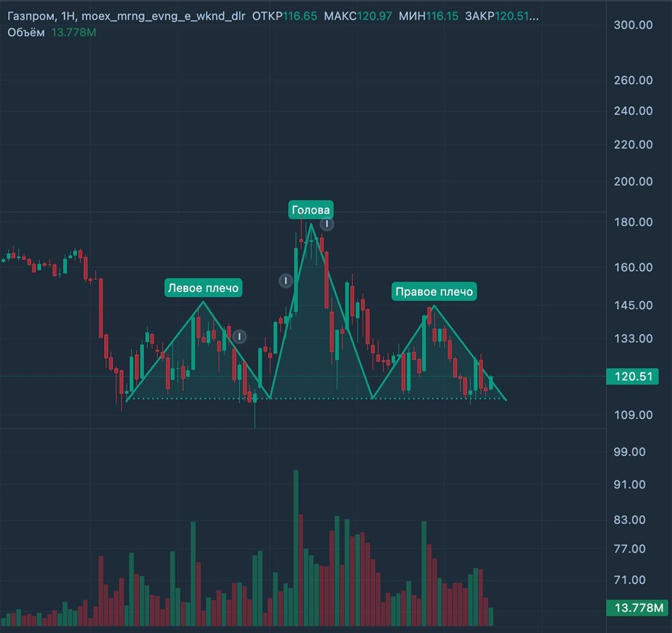Screen dimensions: 672x633
Task: Select the Левое плечо pattern label
Action: 203,288
